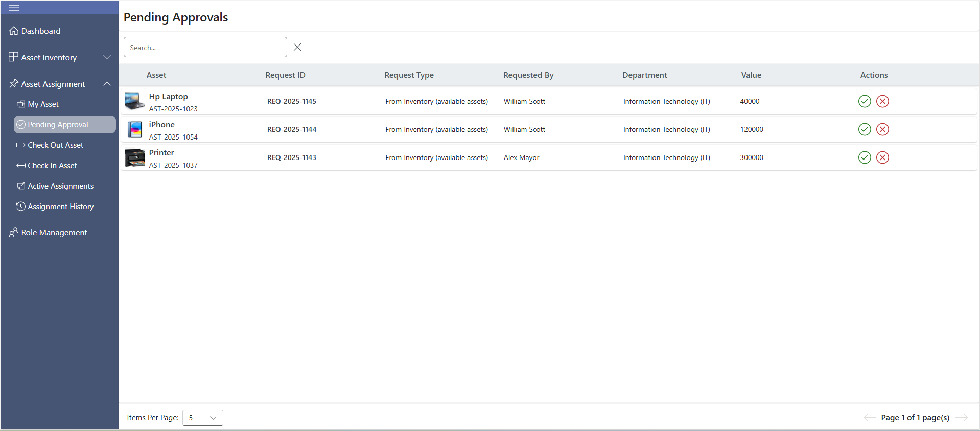
Task: Click the Role Management people icon
Action: (14, 232)
